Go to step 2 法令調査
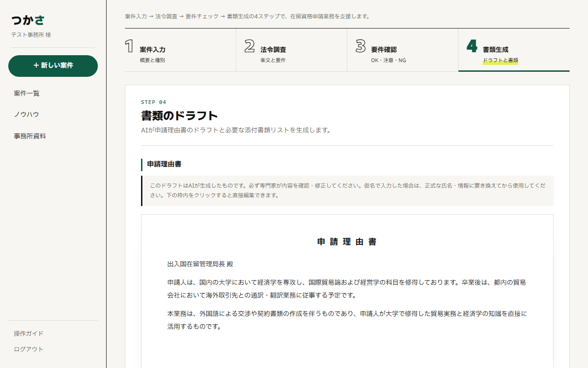This screenshot has width=588, height=368. (291, 50)
